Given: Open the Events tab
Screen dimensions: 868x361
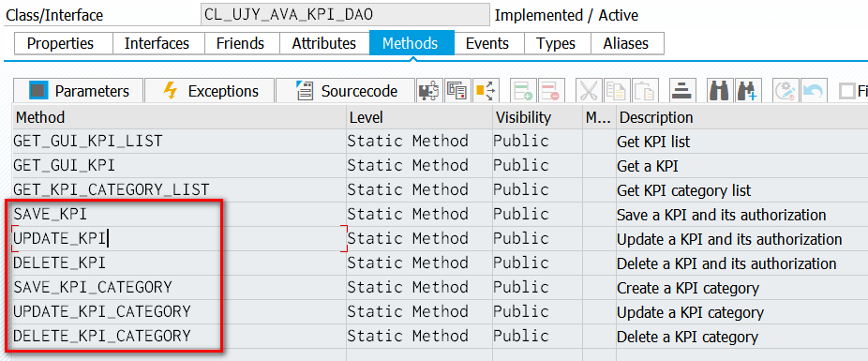Looking at the screenshot, I should pos(486,43).
